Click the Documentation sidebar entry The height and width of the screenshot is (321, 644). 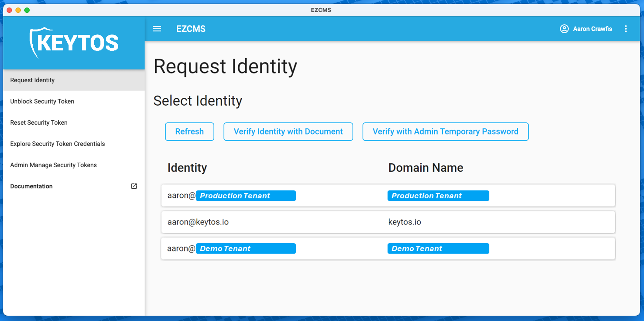click(31, 186)
